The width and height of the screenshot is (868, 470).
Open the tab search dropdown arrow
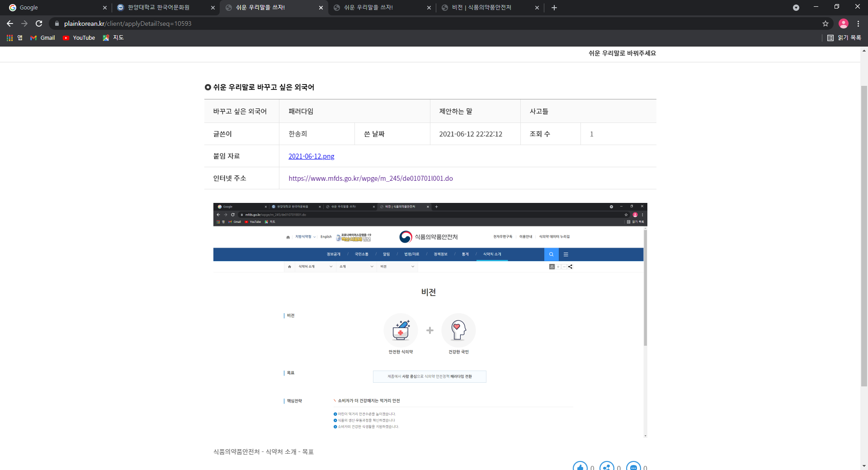(796, 8)
